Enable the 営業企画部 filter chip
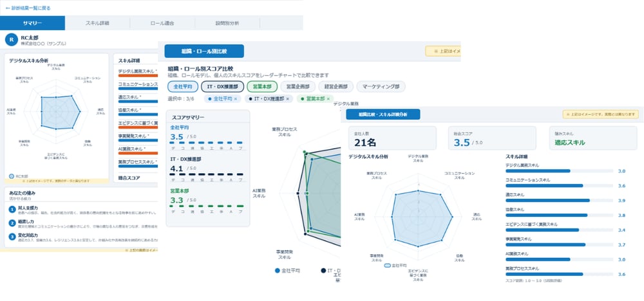Viewport: 644px width, 301px height. coord(298,87)
